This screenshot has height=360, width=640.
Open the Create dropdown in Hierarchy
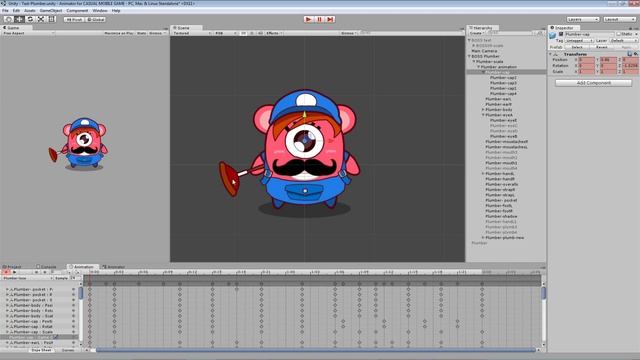(476, 33)
